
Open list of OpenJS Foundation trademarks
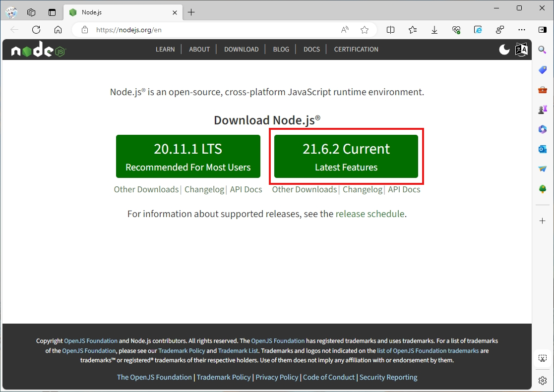pyautogui.click(x=428, y=351)
